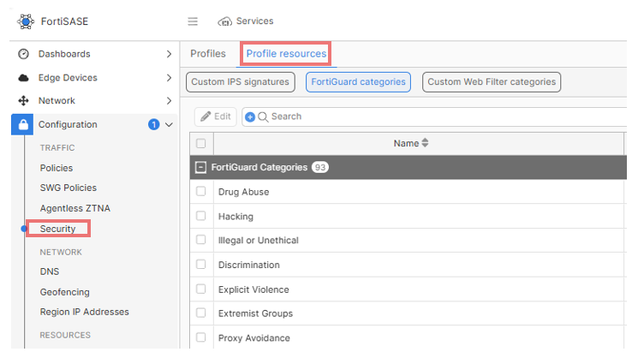Sort the list with Name arrows
Screen dimensions: 638x364
coord(425,144)
